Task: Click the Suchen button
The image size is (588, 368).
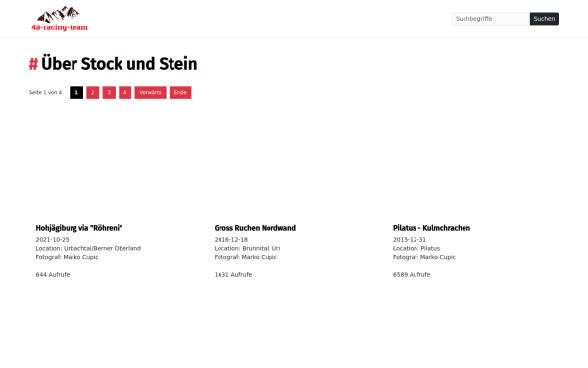Action: [x=544, y=19]
